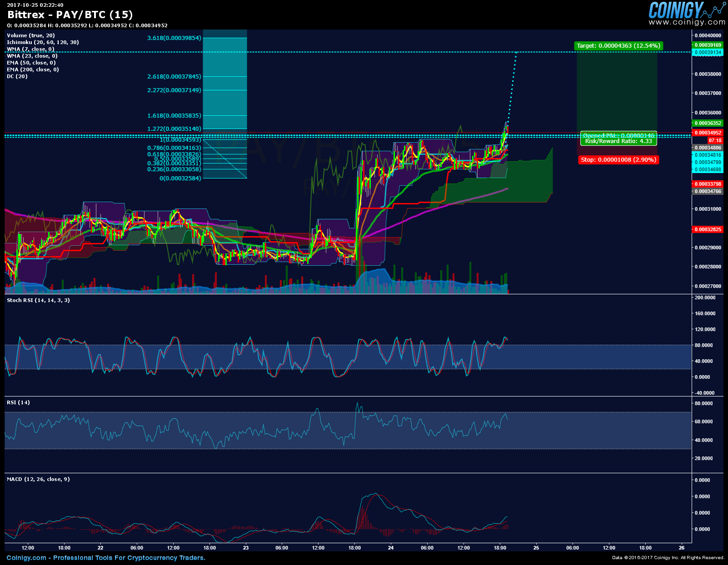The image size is (728, 565).
Task: Click the Bittrex - PAY/BTC (15) title
Action: (x=70, y=15)
